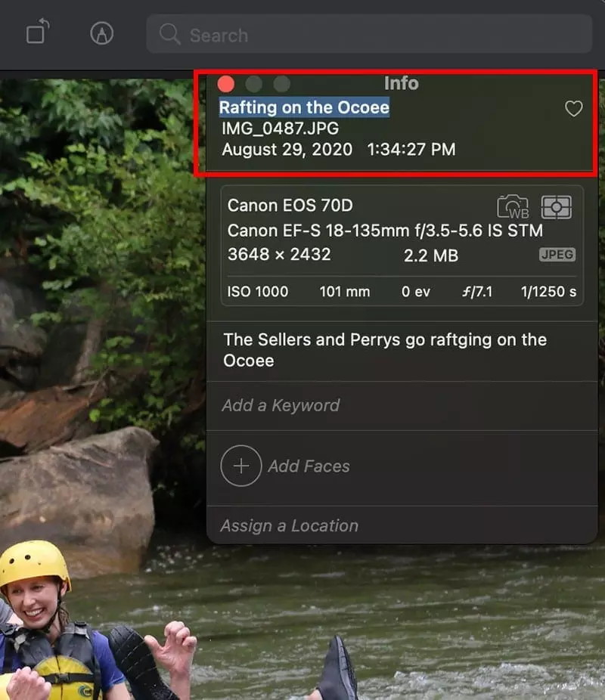Edit the title Rafting on the Ocoee
Viewport: 605px width, 700px height.
pos(304,107)
